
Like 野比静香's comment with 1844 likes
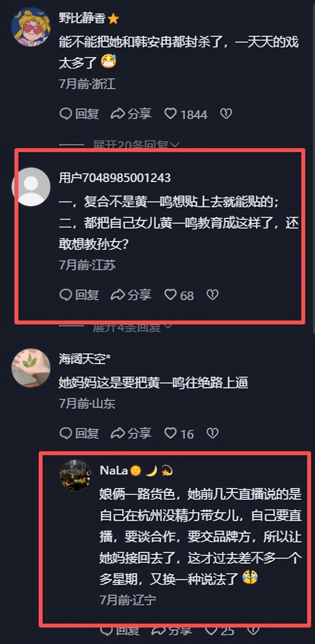tap(186, 114)
